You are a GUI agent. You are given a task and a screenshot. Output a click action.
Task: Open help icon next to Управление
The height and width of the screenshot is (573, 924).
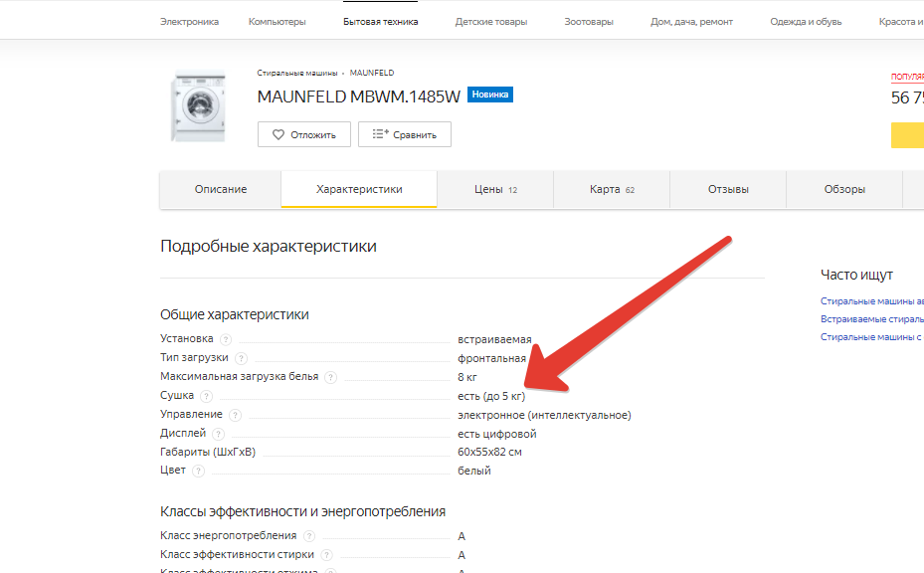(235, 415)
